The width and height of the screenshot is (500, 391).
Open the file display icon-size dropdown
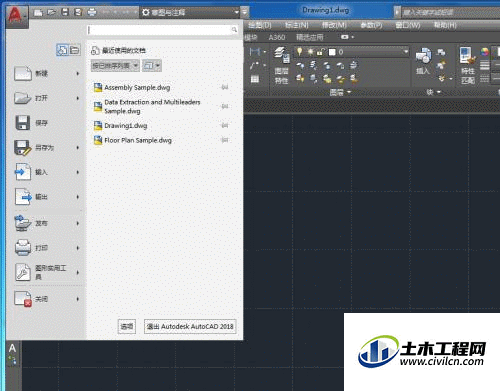(152, 66)
